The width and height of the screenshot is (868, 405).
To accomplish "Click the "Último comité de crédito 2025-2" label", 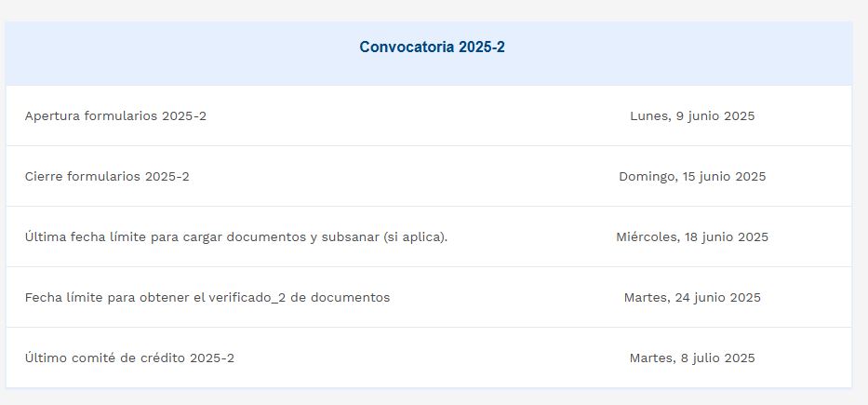I will coord(129,358).
